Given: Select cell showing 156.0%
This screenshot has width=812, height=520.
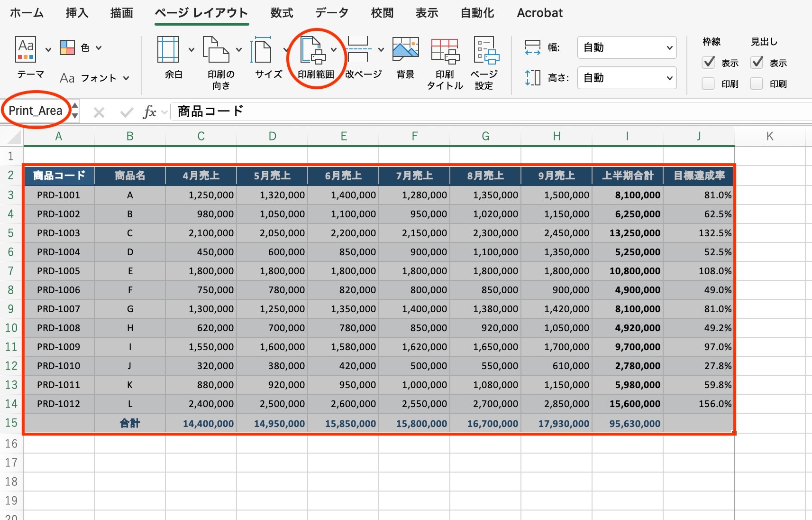Looking at the screenshot, I should [x=699, y=404].
